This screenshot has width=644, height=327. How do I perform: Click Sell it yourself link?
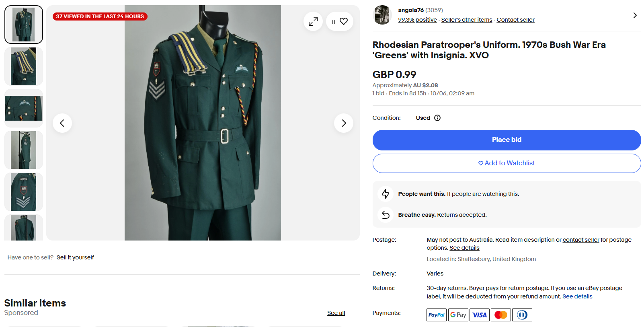[x=75, y=257]
